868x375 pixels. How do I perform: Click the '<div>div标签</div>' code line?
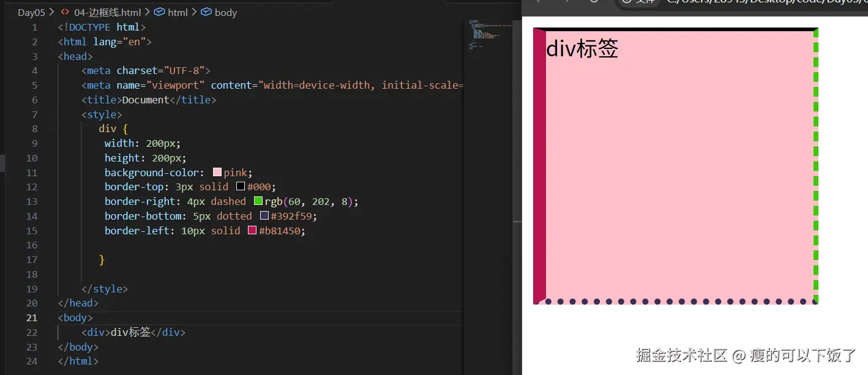(x=133, y=333)
